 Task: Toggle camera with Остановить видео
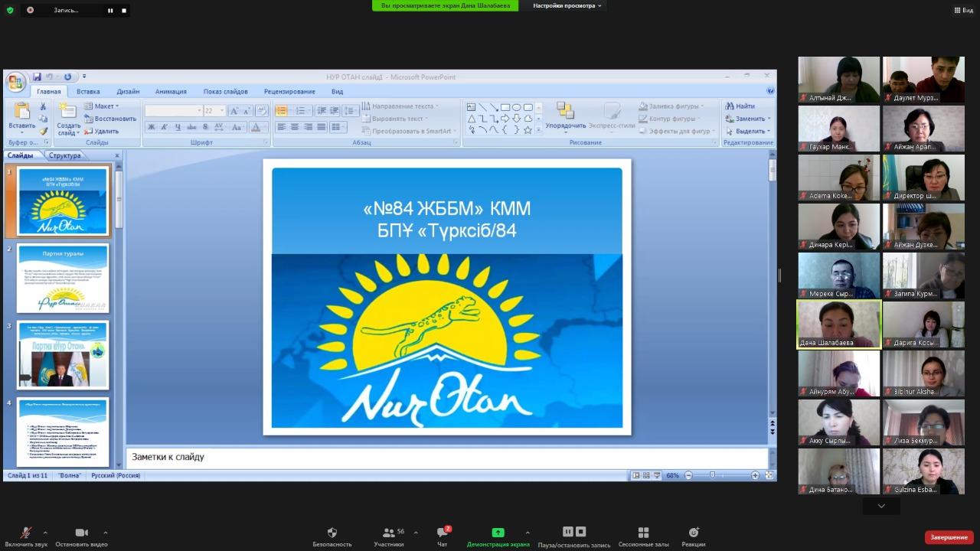pyautogui.click(x=81, y=533)
